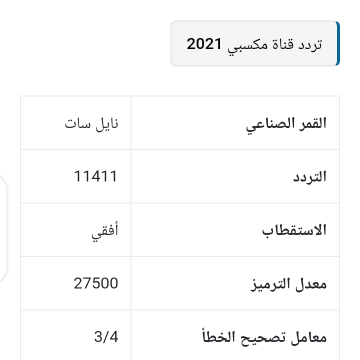
Task: Click the معامل تصحيح الخطأ row label
Action: tap(264, 337)
